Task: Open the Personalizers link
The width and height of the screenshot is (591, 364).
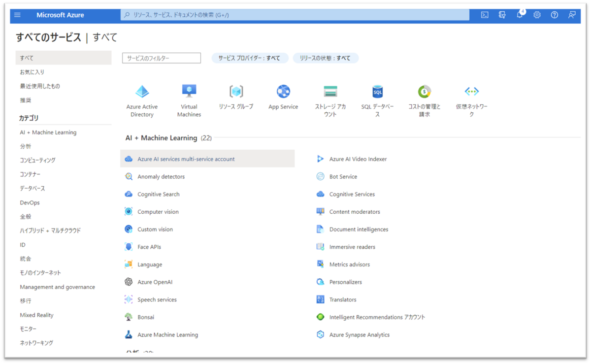Action: tap(346, 282)
